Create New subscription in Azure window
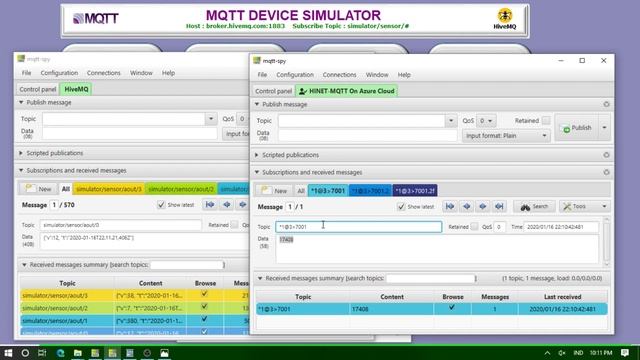Viewport: 640px width, 360px height. pyautogui.click(x=274, y=191)
